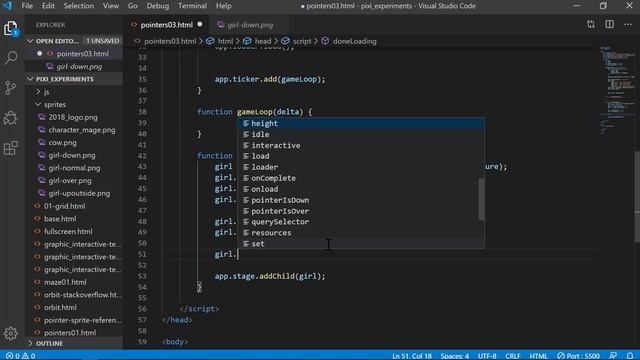Click the warnings count in status bar
The width and height of the screenshot is (640, 360).
pos(29,356)
